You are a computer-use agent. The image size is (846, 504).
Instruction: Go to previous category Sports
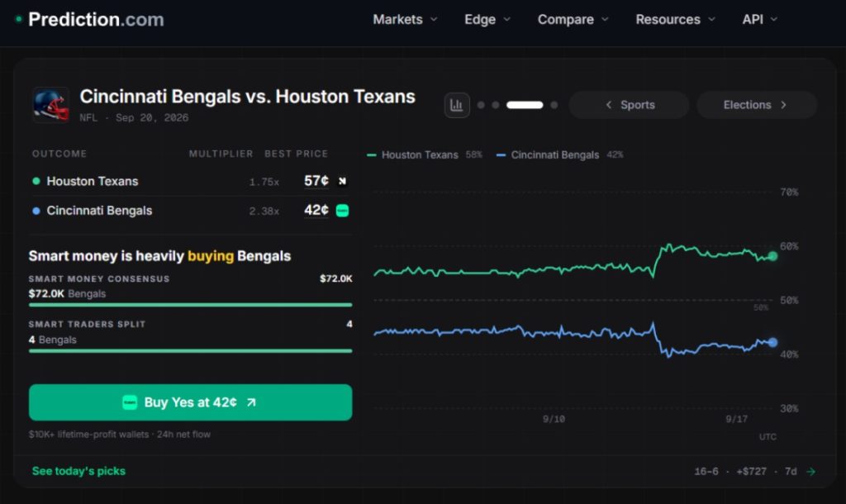pyautogui.click(x=629, y=105)
